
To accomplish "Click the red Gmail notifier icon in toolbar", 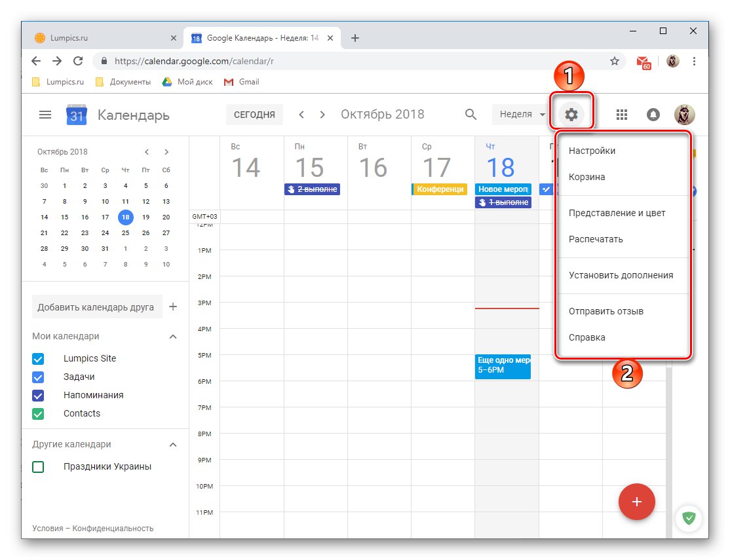I will click(643, 60).
